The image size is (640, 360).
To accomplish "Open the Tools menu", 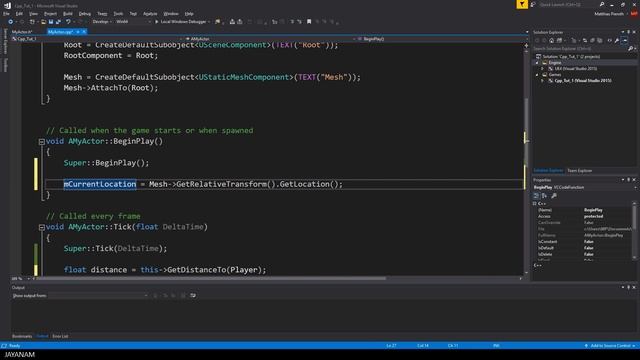I will (x=118, y=13).
